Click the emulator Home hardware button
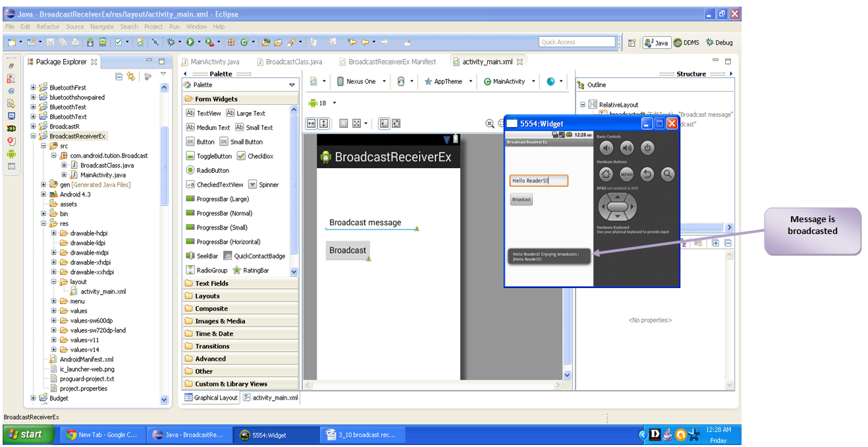 [607, 174]
